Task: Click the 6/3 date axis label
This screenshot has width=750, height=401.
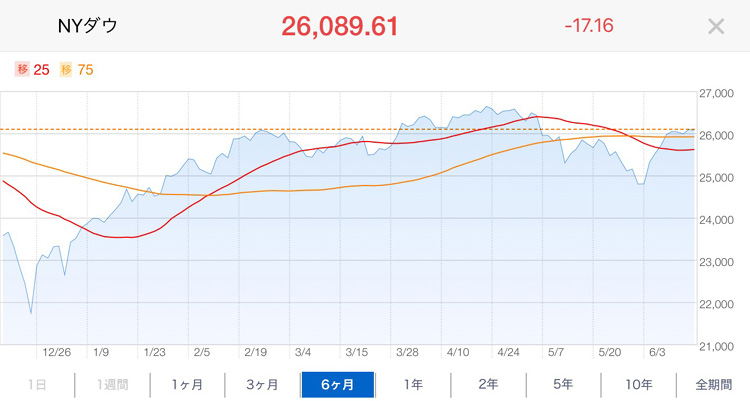Action: coord(657,353)
